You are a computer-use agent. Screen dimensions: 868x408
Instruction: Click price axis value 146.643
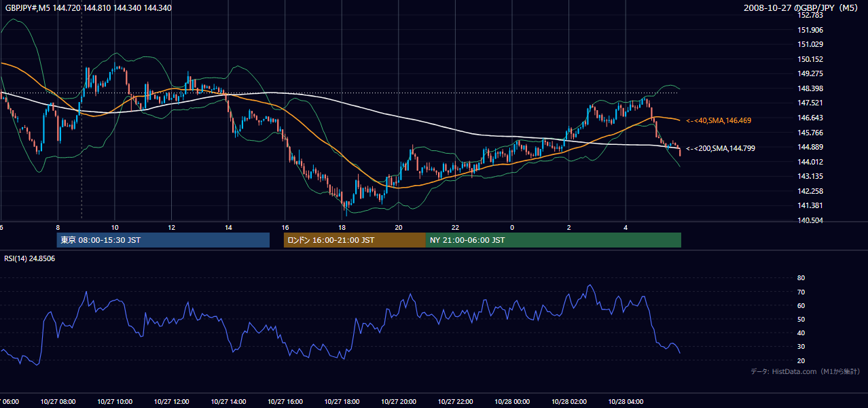click(810, 118)
